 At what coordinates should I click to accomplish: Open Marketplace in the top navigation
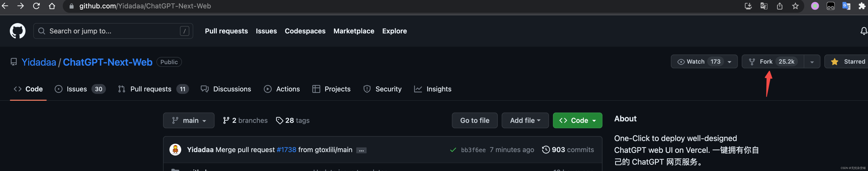(x=354, y=31)
